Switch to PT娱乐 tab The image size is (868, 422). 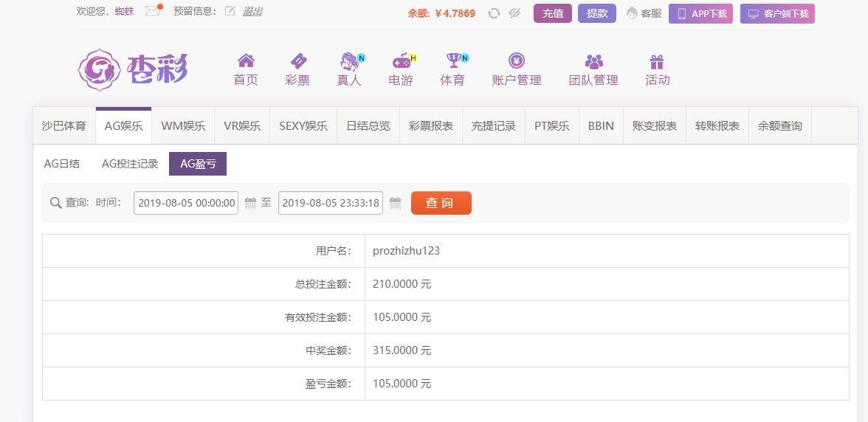552,125
